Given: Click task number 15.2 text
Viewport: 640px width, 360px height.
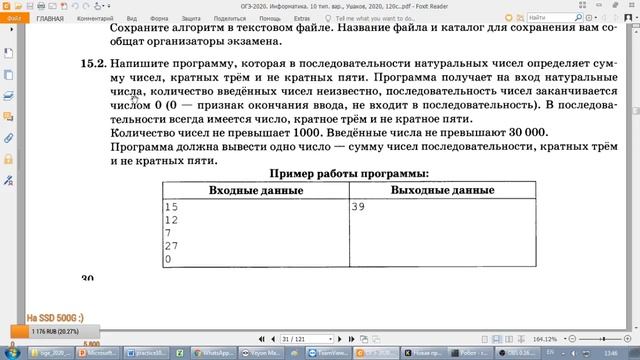Looking at the screenshot, I should pos(93,64).
